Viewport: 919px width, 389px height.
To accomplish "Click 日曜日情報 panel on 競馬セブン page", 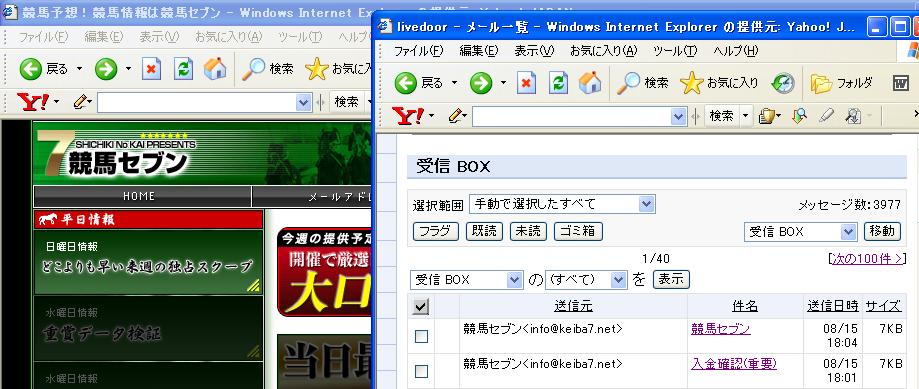I will click(x=148, y=262).
